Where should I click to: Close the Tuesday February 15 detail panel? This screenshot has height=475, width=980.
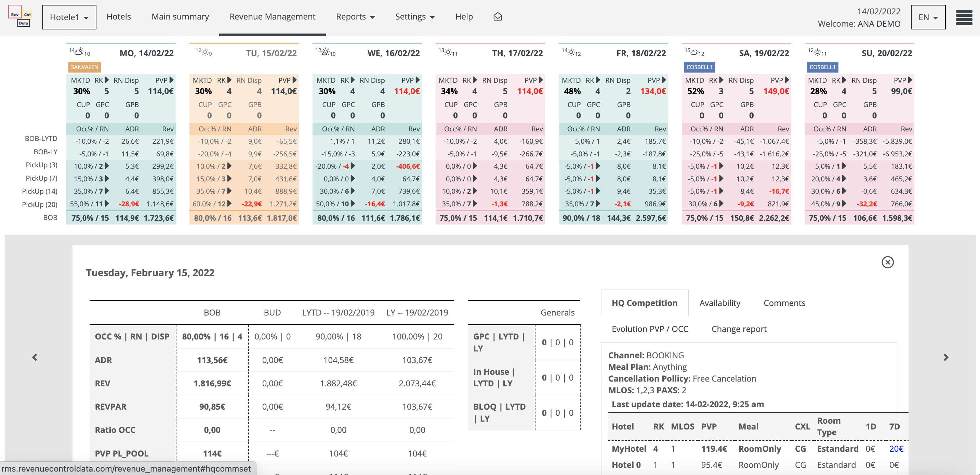coord(887,262)
